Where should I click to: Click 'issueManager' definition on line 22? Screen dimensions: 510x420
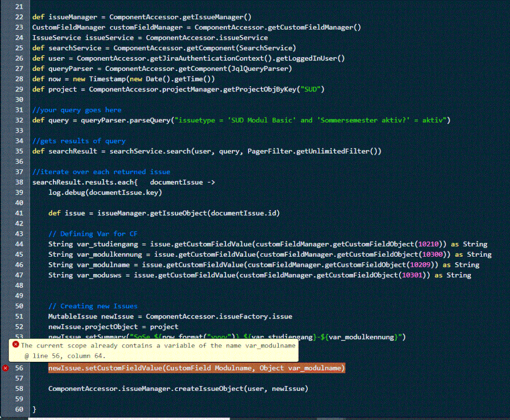pos(73,17)
